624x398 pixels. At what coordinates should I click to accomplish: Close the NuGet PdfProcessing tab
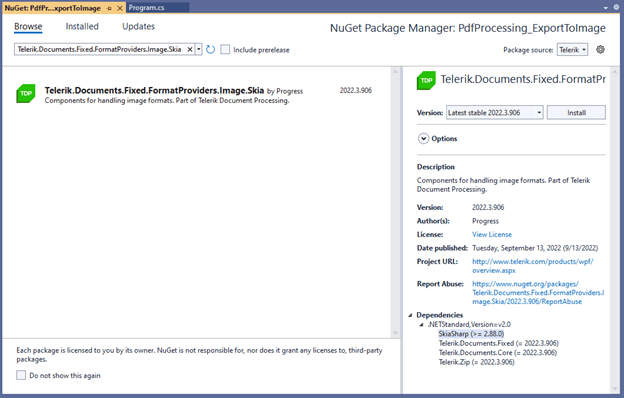coord(120,8)
